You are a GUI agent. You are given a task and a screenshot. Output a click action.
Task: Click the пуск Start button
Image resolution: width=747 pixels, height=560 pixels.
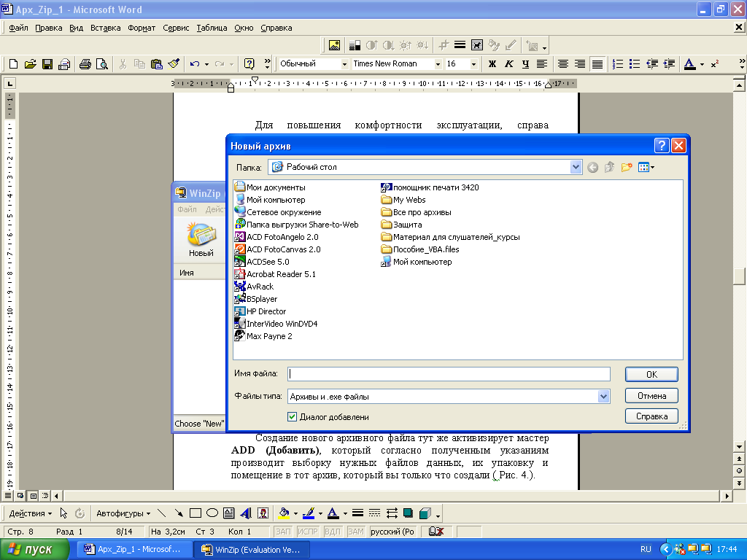34,550
